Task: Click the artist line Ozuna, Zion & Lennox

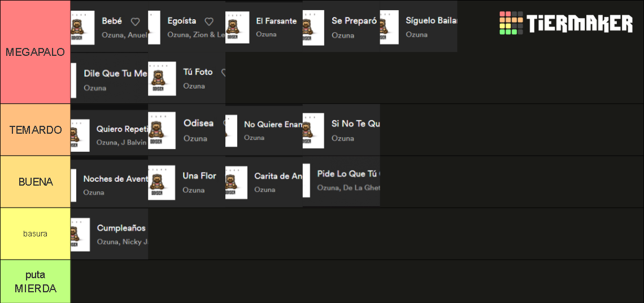Action: (197, 35)
